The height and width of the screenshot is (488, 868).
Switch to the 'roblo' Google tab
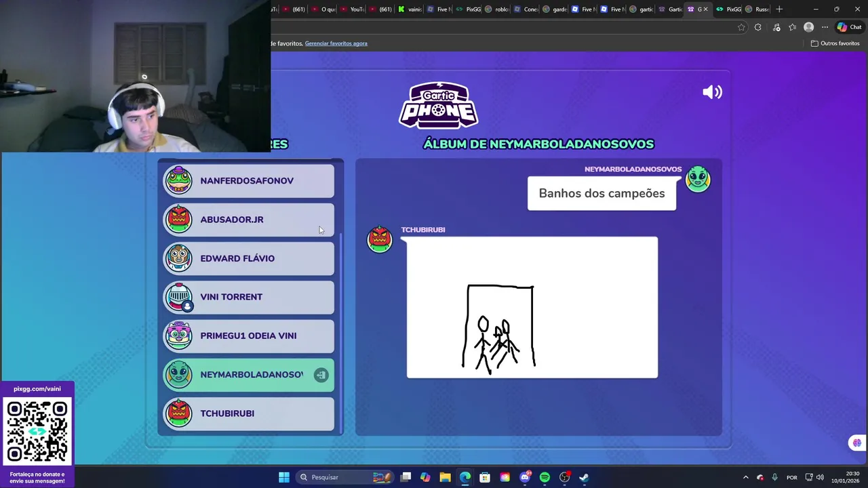[x=497, y=9]
